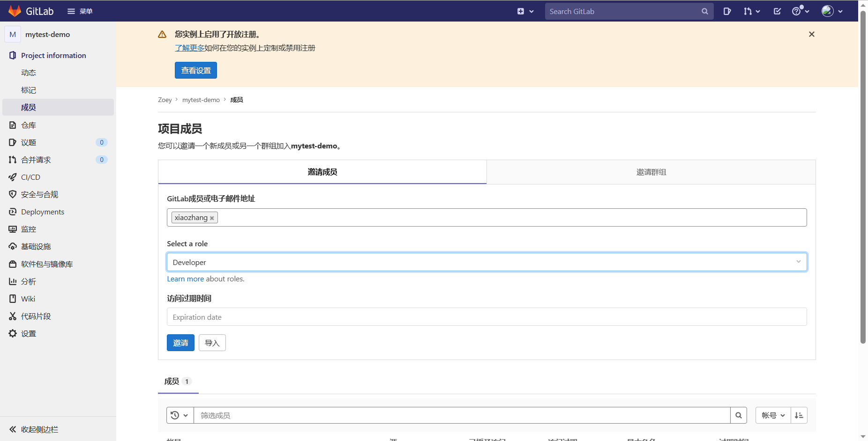This screenshot has height=441, width=868.
Task: Open 监控 monitoring section
Action: [29, 229]
